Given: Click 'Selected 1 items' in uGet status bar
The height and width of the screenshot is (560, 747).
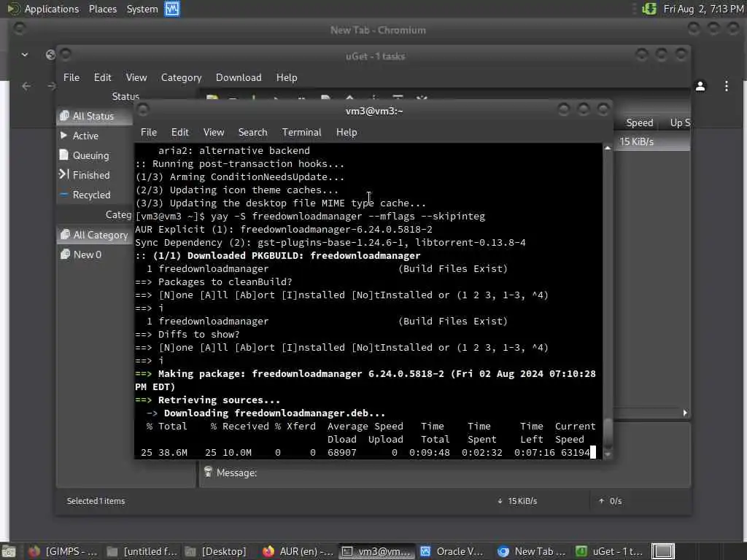Looking at the screenshot, I should coord(96,501).
